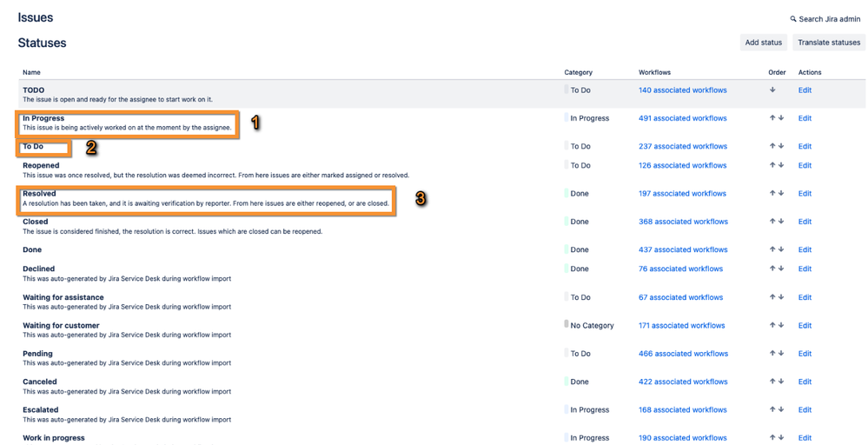Select the Waiting for assistance name
The image size is (868, 445).
click(63, 297)
